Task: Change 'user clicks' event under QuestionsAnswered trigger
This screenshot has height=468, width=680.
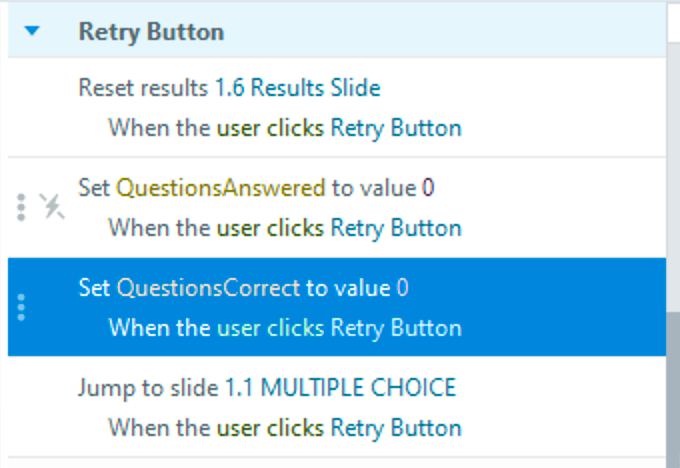Action: point(270,228)
